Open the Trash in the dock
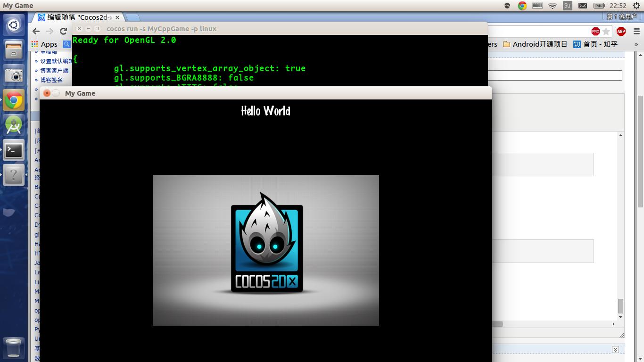 tap(14, 348)
